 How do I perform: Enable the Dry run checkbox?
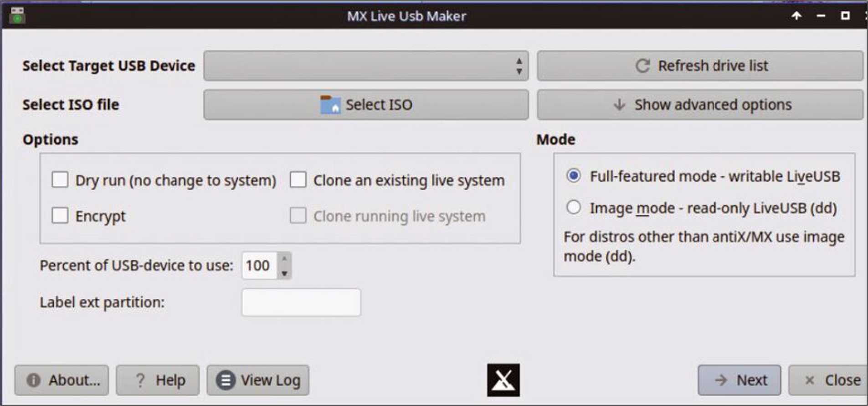click(x=60, y=180)
